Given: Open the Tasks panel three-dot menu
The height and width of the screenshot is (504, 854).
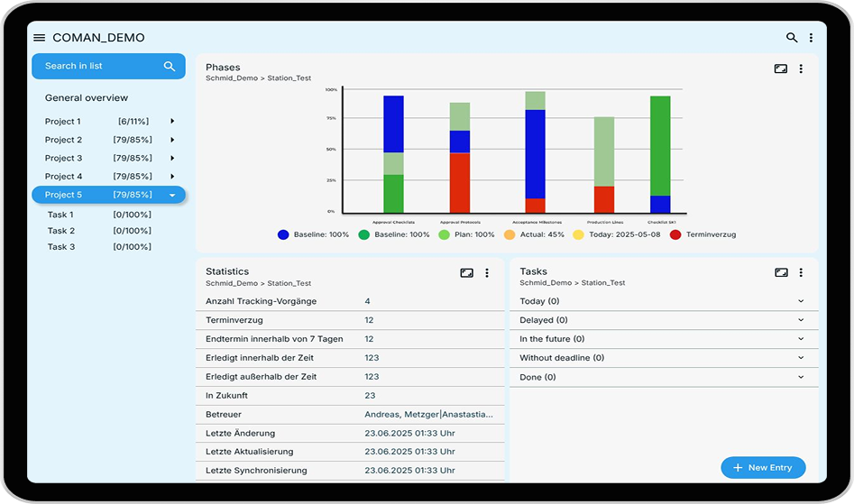Looking at the screenshot, I should (801, 272).
